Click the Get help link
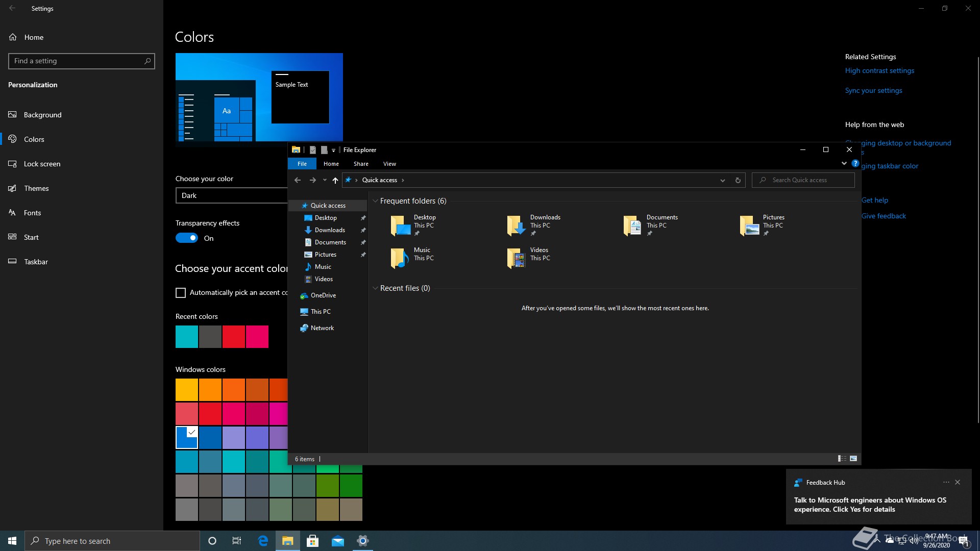 click(875, 200)
